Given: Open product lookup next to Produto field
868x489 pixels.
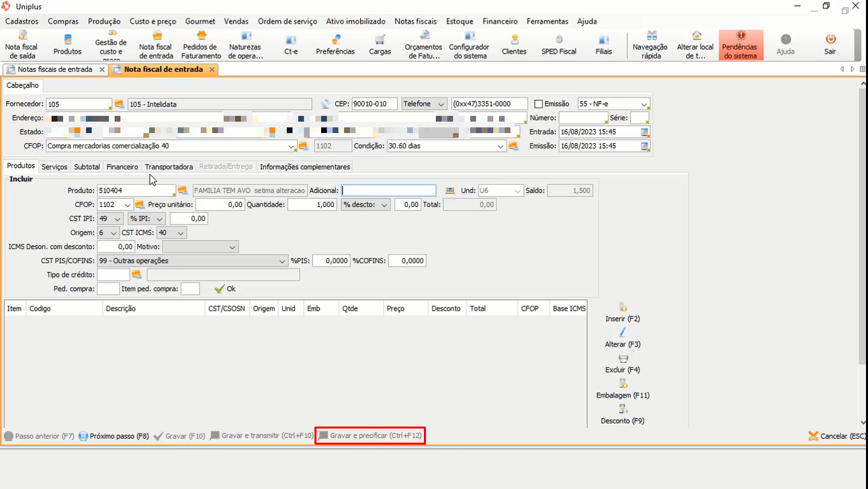Looking at the screenshot, I should pos(182,191).
